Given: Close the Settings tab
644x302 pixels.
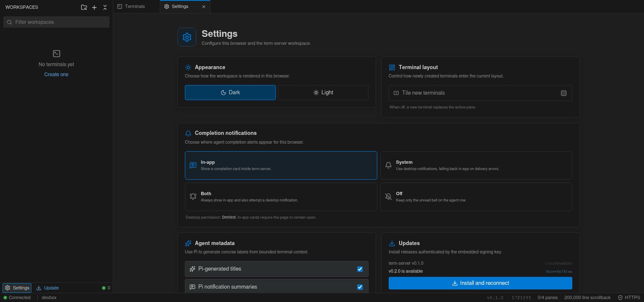Looking at the screenshot, I should click(x=204, y=7).
